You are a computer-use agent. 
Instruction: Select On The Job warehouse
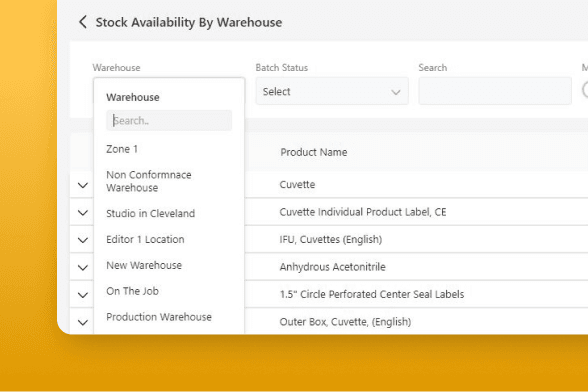pyautogui.click(x=132, y=291)
